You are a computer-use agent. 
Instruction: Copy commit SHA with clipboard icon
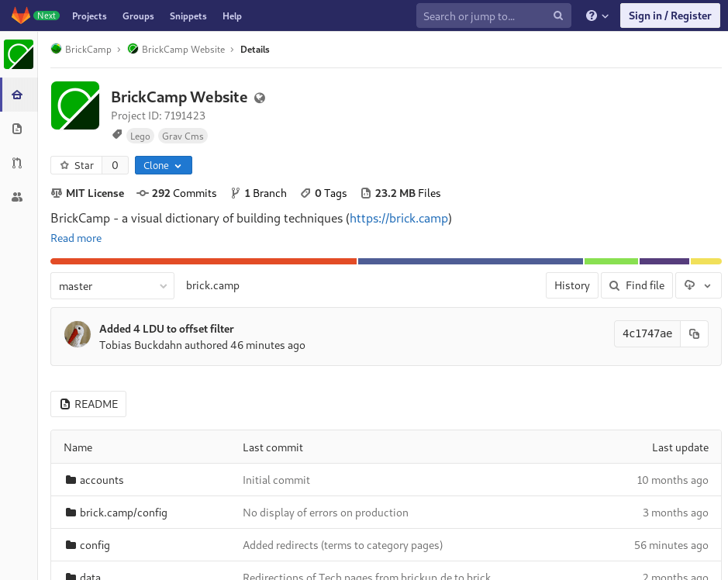click(x=694, y=333)
